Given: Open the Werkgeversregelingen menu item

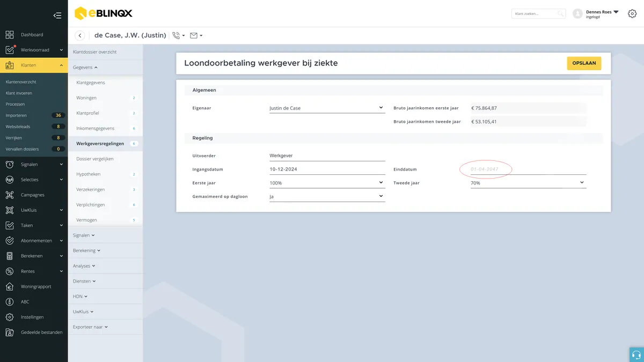Looking at the screenshot, I should point(105,144).
